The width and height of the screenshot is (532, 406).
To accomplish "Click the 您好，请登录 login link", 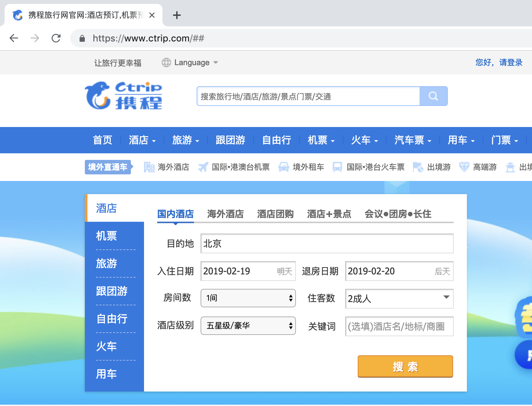I will tap(499, 63).
